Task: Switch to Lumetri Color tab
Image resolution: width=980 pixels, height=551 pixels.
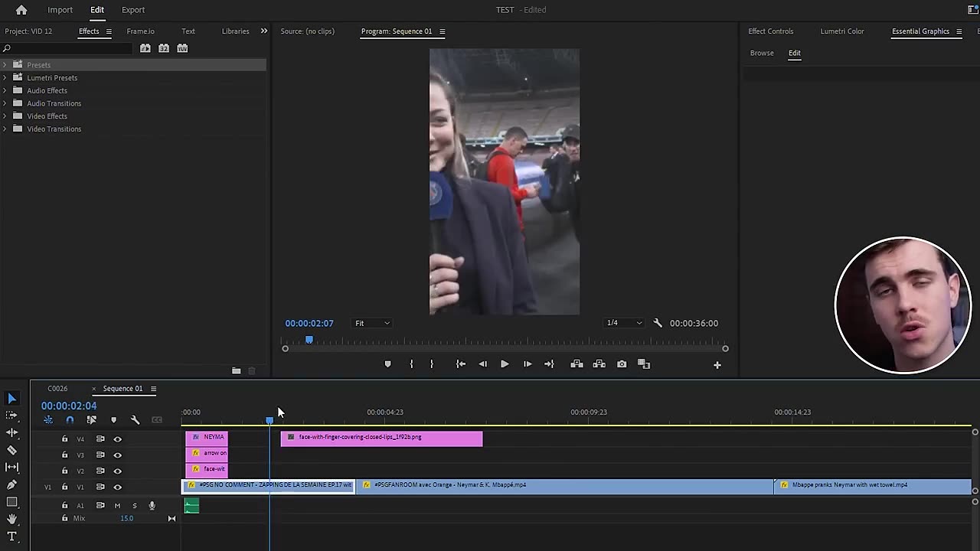Action: (x=842, y=31)
